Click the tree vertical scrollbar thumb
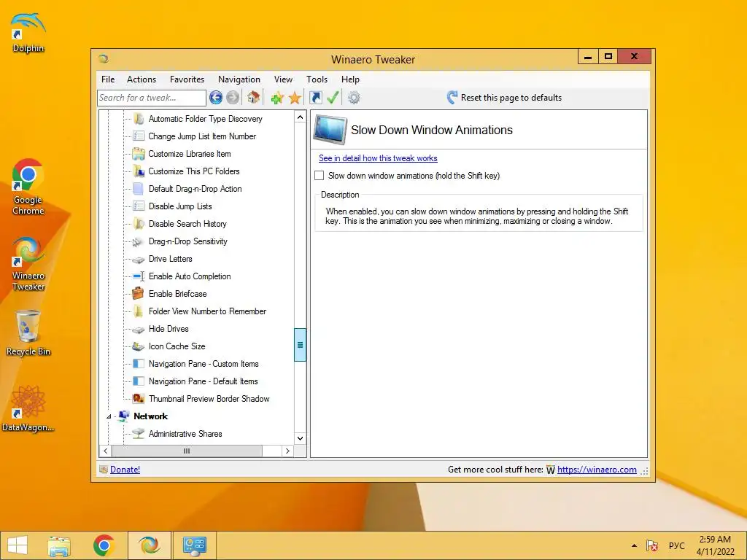This screenshot has width=747, height=560. 300,345
